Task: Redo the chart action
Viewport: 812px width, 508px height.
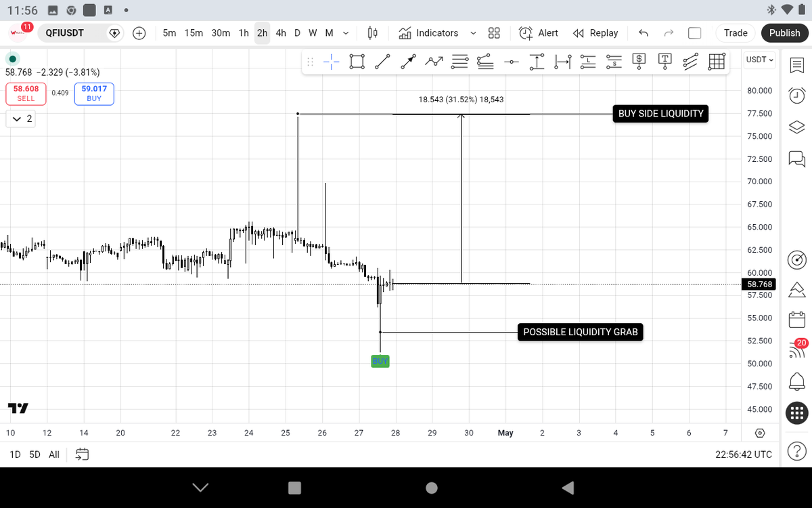Action: pyautogui.click(x=669, y=33)
